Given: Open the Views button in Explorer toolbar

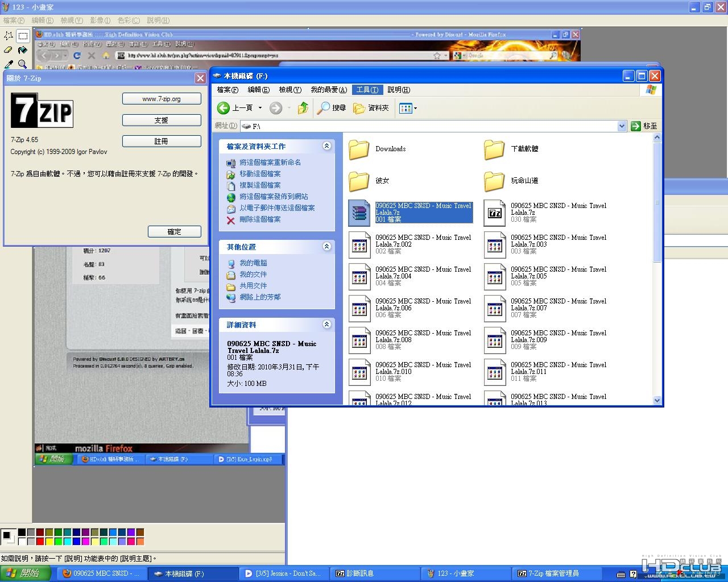Looking at the screenshot, I should click(405, 108).
